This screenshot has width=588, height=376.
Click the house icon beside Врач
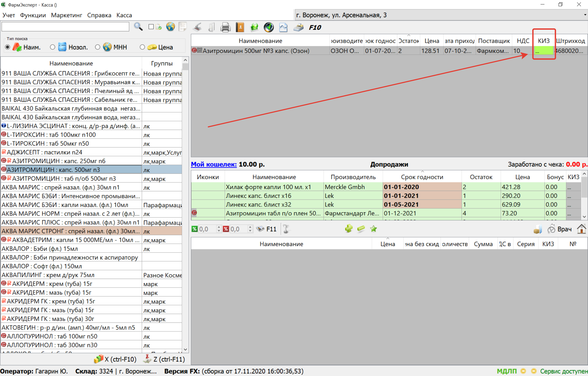581,229
